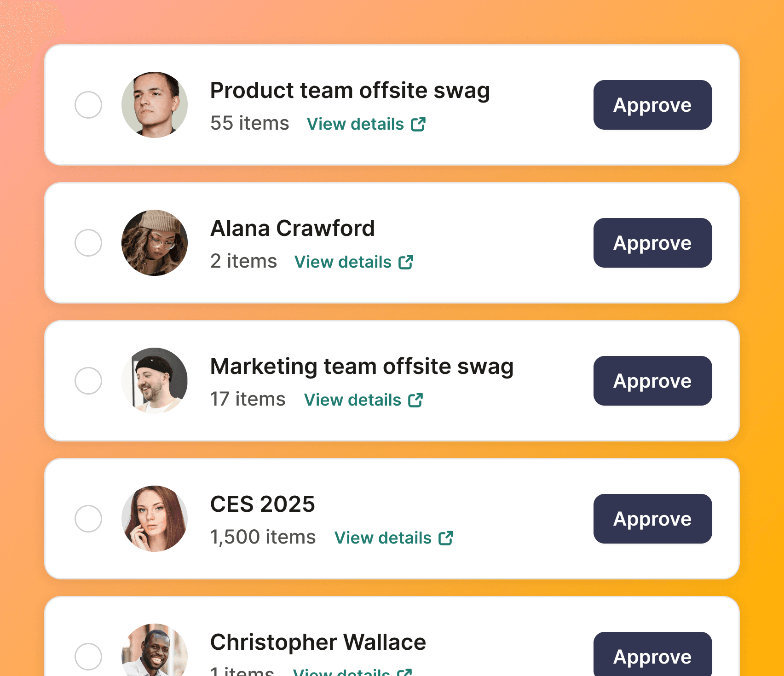Image resolution: width=784 pixels, height=676 pixels.
Task: Select the Alana Crawford request radio button
Action: click(88, 243)
